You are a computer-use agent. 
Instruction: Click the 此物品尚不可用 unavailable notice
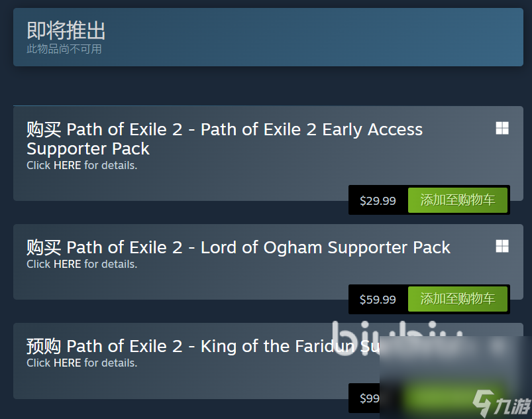[64, 49]
